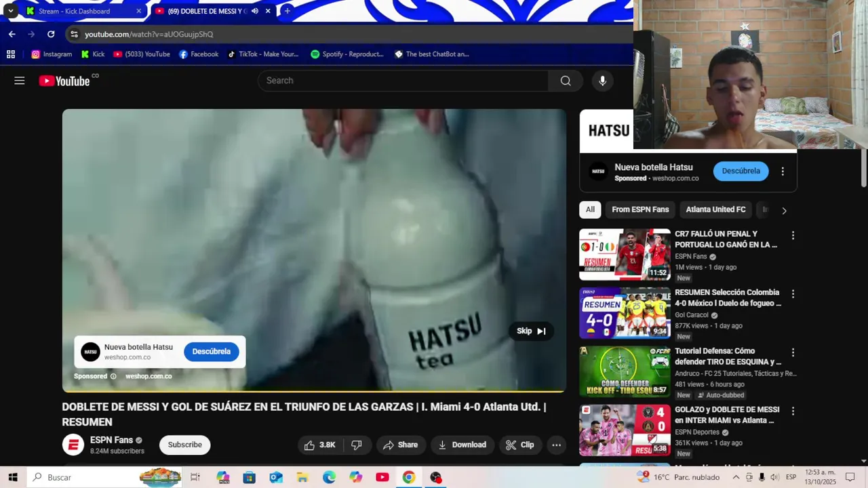
Task: Open options menu for the CR7 FALLÓ video
Action: [x=793, y=235]
